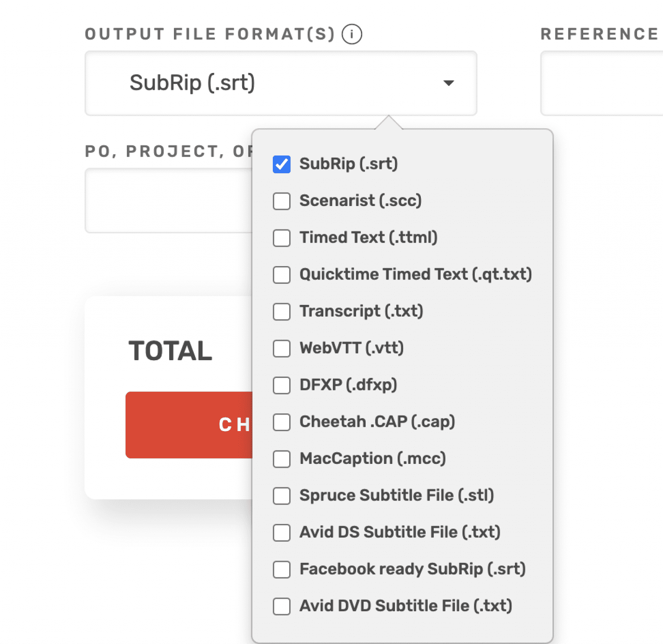
Task: Check the DFXP (.dfxp) checkbox
Action: point(281,385)
